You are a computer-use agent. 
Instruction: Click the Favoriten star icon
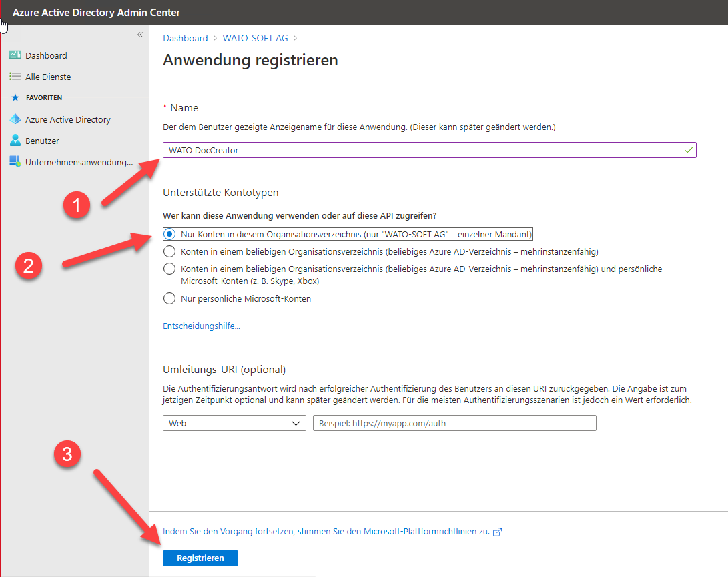pyautogui.click(x=15, y=98)
